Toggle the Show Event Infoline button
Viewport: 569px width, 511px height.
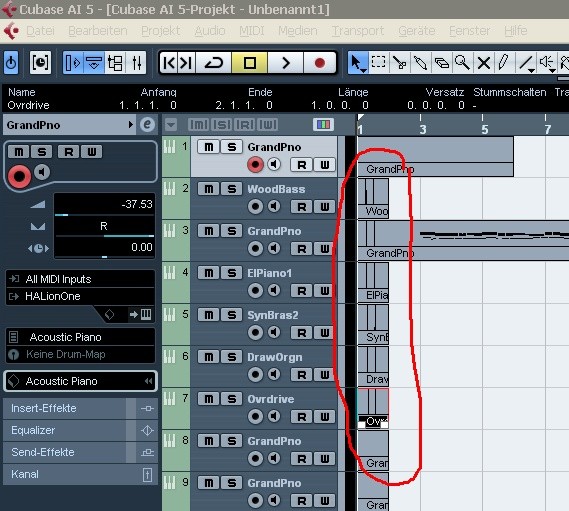point(94,63)
